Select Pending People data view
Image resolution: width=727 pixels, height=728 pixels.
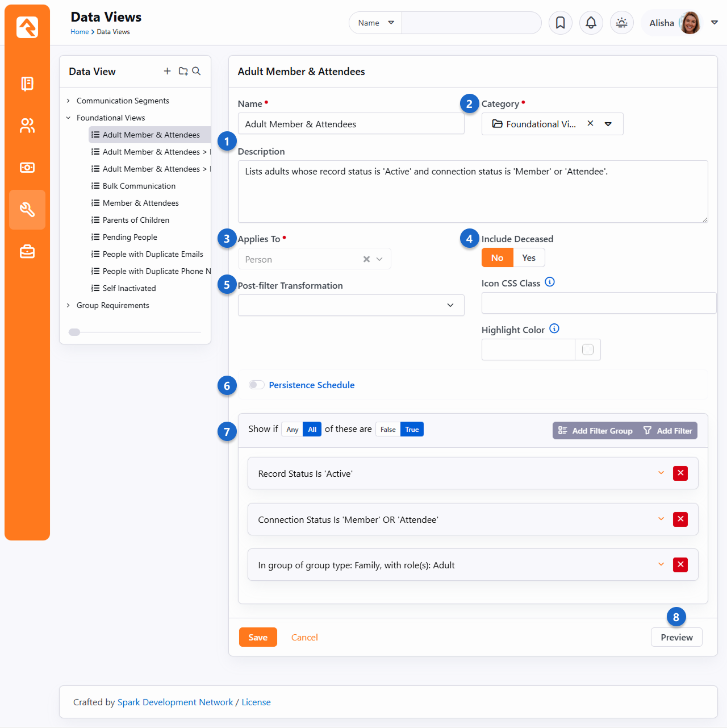pos(129,237)
